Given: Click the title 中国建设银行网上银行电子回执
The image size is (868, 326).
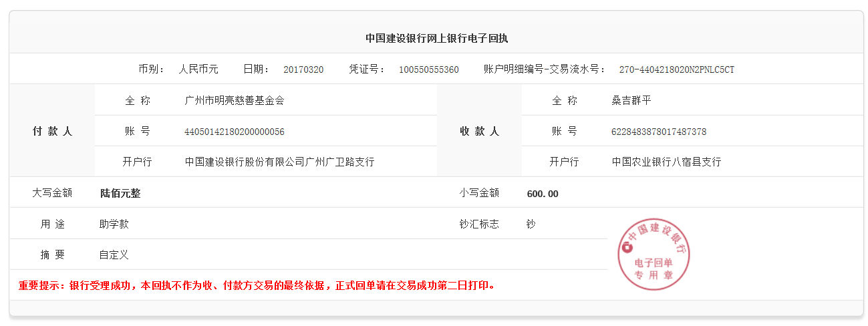Looking at the screenshot, I should click(436, 38).
